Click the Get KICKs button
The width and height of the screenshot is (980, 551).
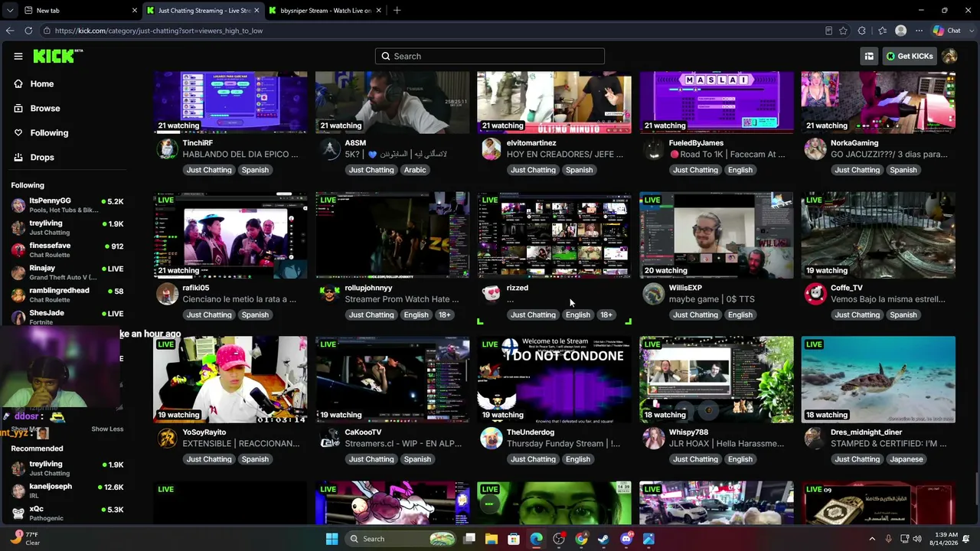click(910, 56)
